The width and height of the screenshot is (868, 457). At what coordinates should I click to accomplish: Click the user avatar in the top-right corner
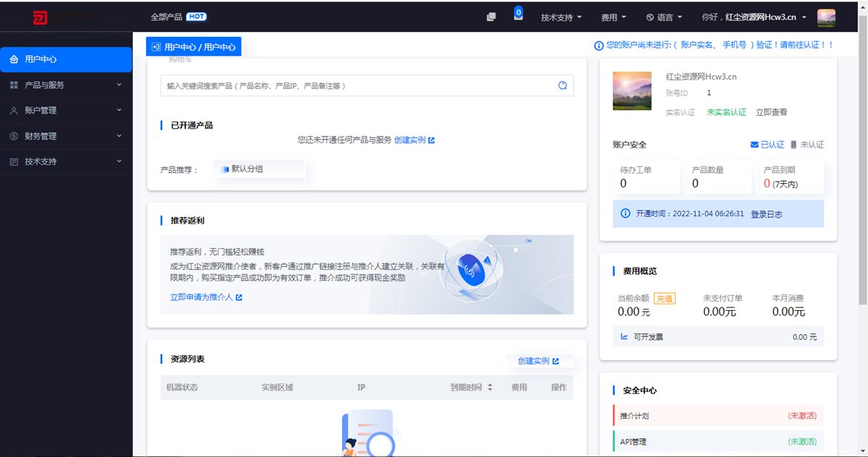(x=826, y=17)
